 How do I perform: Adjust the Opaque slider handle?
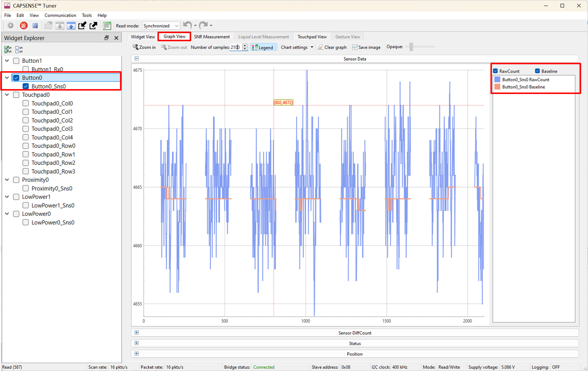point(411,47)
